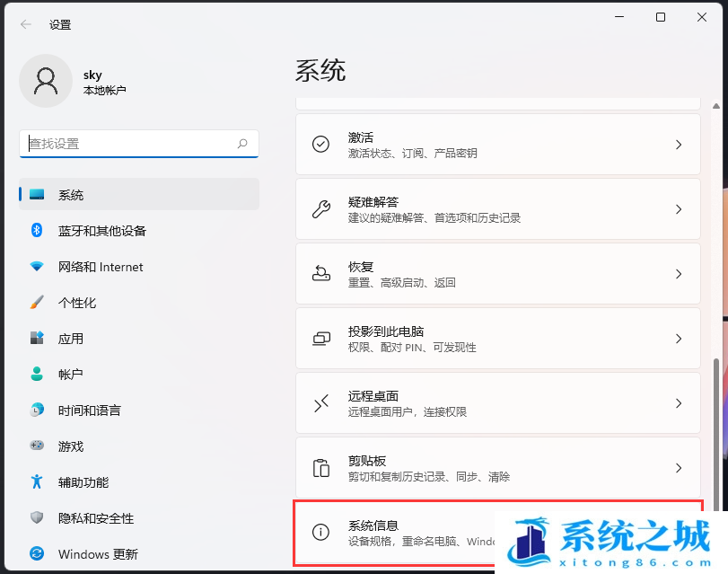Click the 游戏 gamepad icon

click(x=37, y=446)
